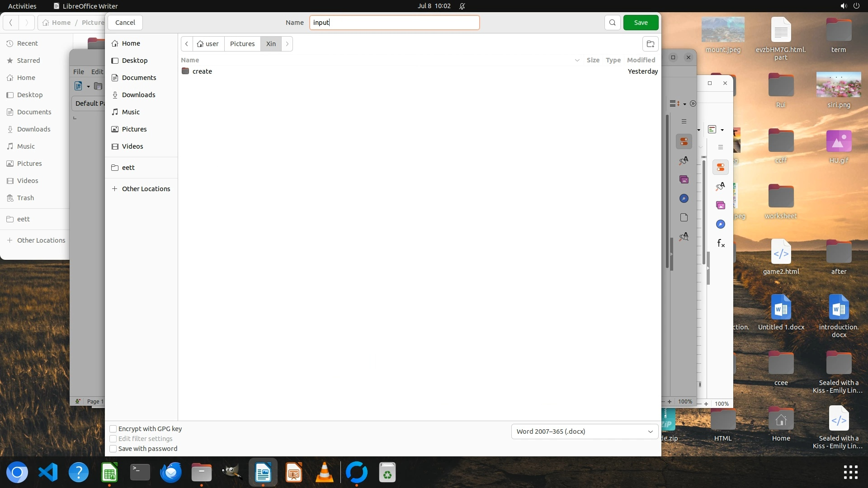Image resolution: width=868 pixels, height=488 pixels.
Task: Open the Gallery icon in Writer sidebar
Action: 684,180
